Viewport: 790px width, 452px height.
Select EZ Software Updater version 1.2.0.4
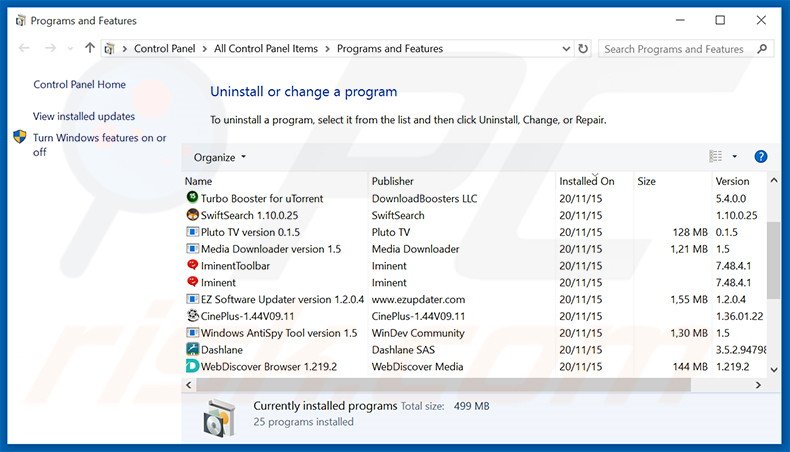282,299
